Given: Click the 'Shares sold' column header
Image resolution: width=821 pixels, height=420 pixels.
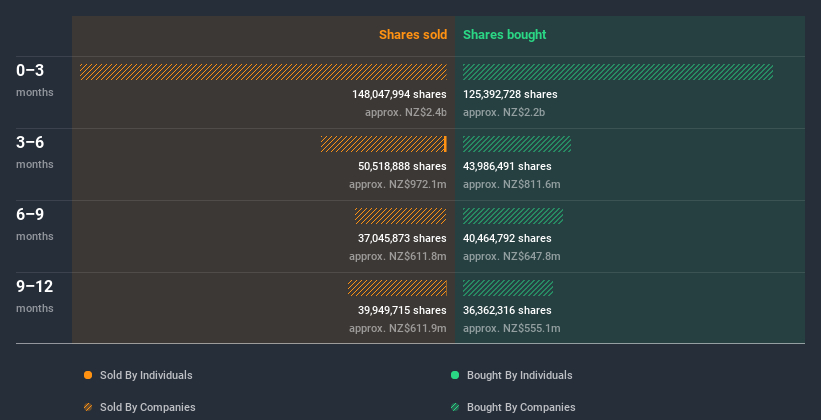Looking at the screenshot, I should click(x=413, y=35).
